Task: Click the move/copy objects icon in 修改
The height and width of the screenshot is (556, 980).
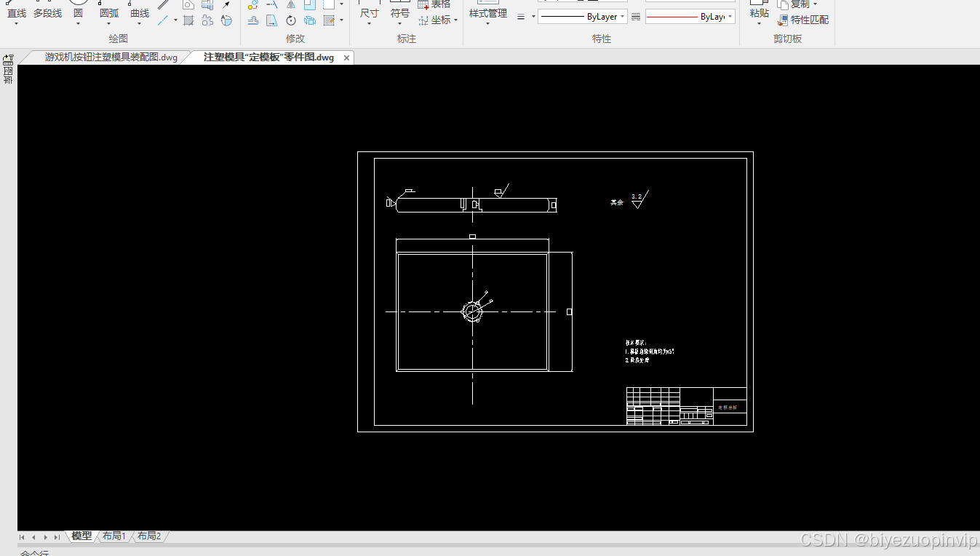Action: 253,4
